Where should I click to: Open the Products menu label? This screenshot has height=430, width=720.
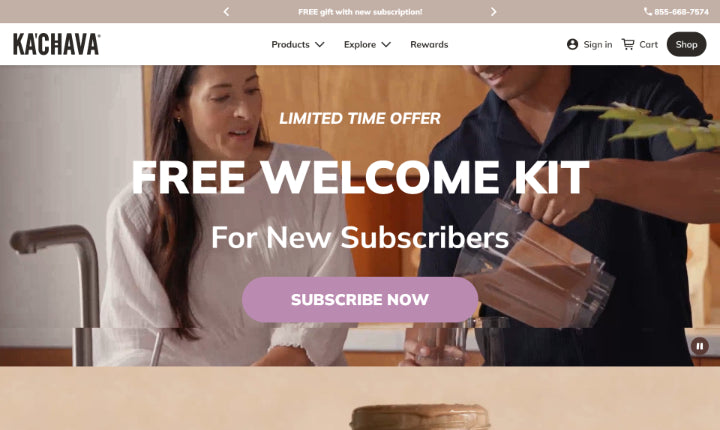[290, 45]
